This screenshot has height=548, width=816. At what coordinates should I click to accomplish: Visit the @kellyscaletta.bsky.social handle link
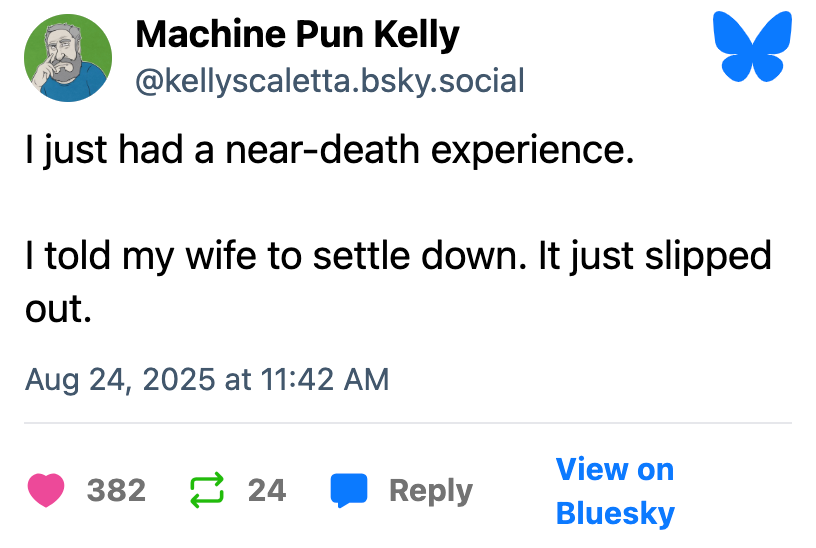tap(329, 81)
